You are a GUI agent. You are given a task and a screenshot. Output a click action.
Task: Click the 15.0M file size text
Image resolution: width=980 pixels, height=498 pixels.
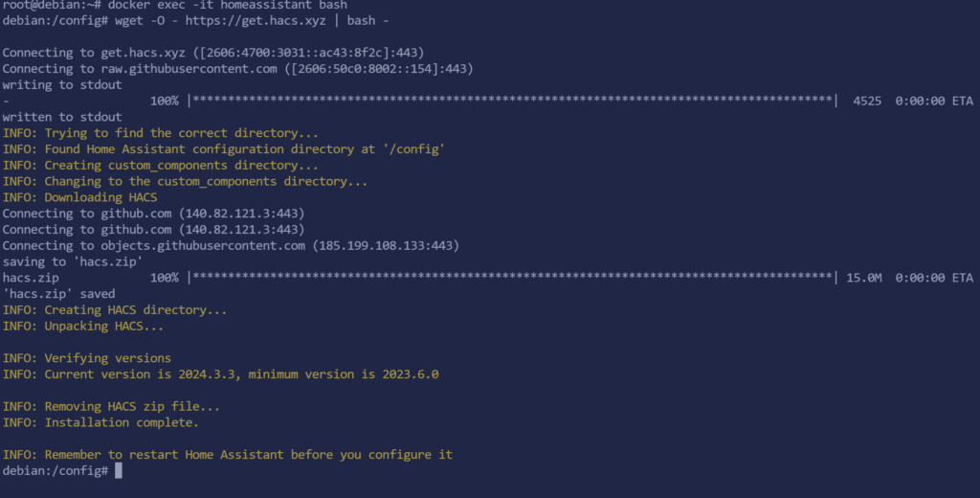864,278
